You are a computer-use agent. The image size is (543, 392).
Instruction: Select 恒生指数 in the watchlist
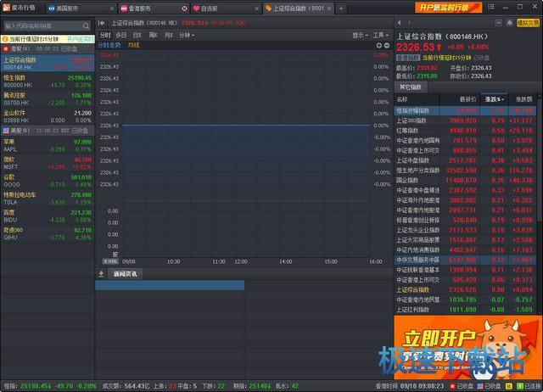(48, 81)
